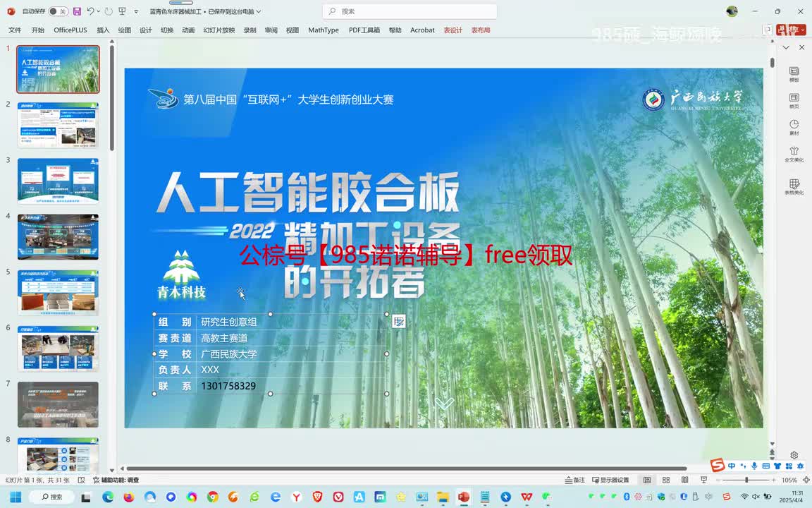The image size is (812, 508).
Task: Click the 全文美化 beautify icon
Action: click(x=794, y=154)
